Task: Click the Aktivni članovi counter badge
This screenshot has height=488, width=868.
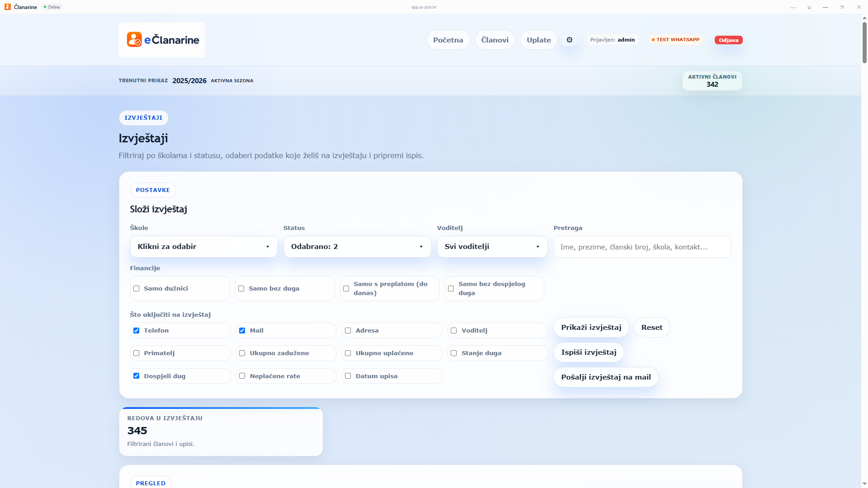Action: (712, 81)
